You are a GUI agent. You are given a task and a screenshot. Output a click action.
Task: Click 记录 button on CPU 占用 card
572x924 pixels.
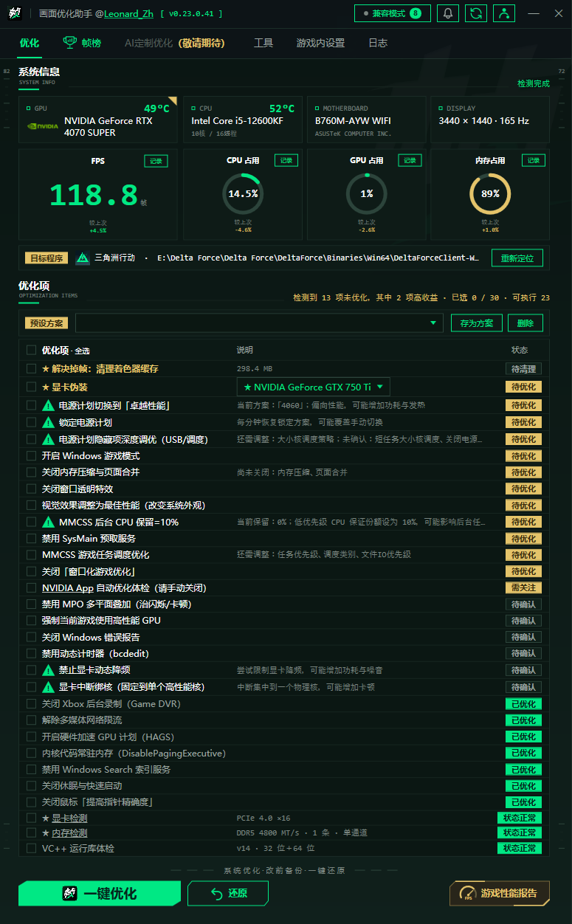click(x=286, y=160)
